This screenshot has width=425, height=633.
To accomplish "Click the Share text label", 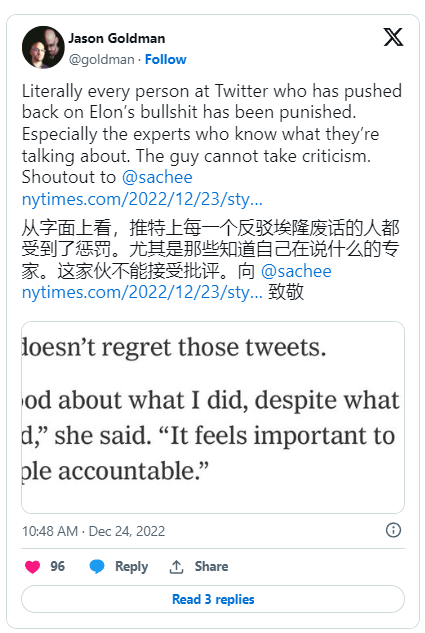I will [211, 566].
